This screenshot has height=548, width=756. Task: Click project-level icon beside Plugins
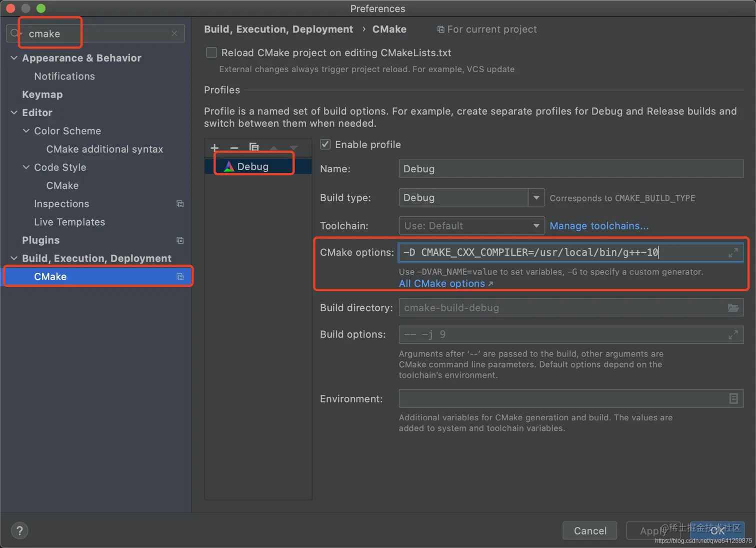pos(180,240)
